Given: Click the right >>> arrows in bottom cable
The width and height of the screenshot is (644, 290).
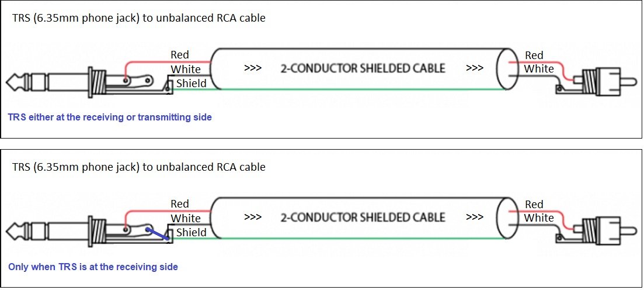Looking at the screenshot, I should [475, 217].
